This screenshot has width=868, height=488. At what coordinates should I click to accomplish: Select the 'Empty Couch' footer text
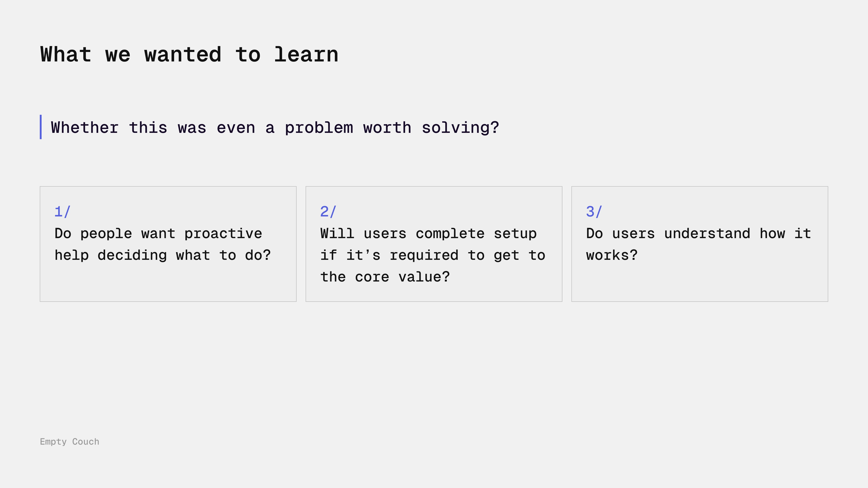(x=69, y=441)
